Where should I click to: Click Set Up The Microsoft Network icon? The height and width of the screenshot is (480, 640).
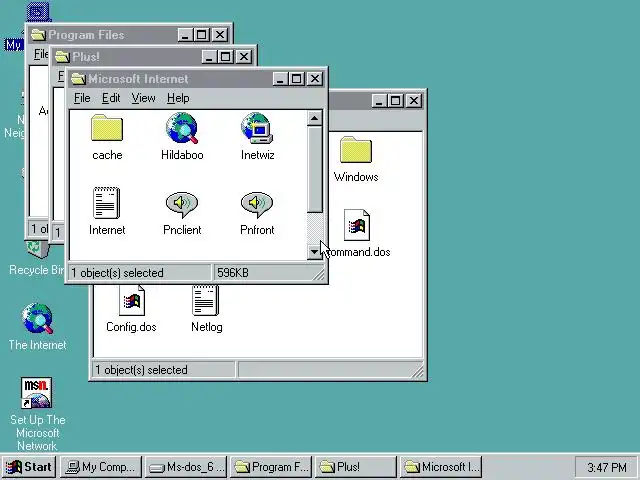36,393
